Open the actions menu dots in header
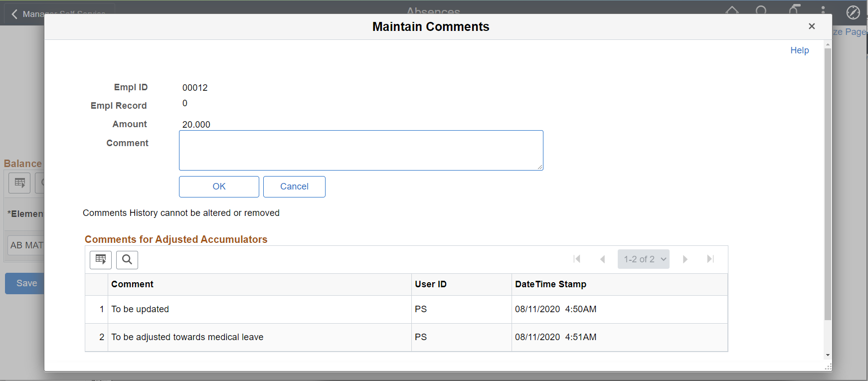 823,11
